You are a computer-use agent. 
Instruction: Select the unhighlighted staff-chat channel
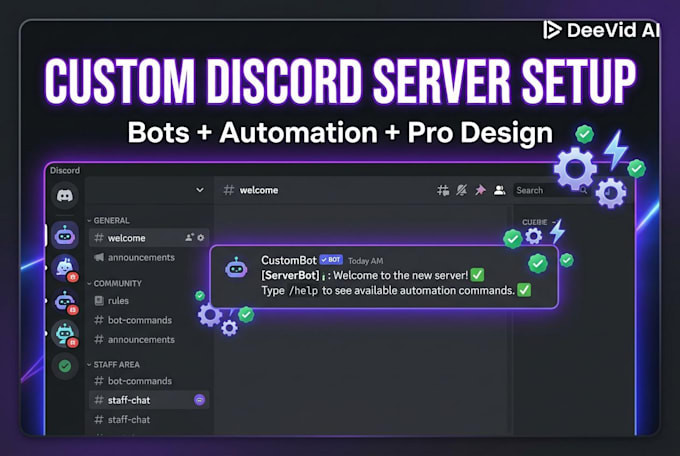pos(123,420)
